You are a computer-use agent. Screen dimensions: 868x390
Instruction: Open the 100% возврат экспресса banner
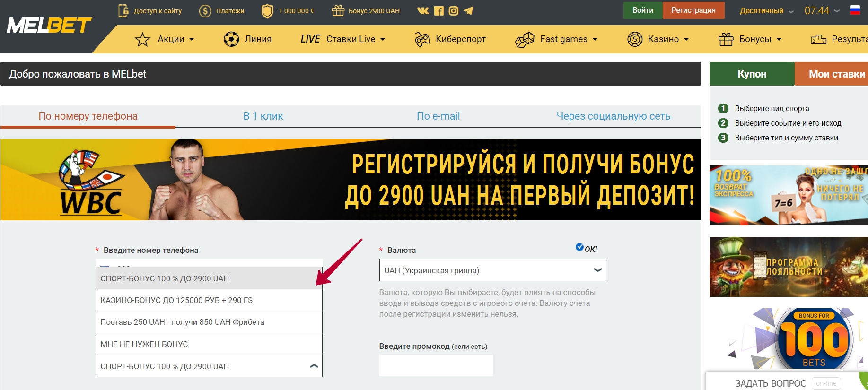click(x=789, y=195)
